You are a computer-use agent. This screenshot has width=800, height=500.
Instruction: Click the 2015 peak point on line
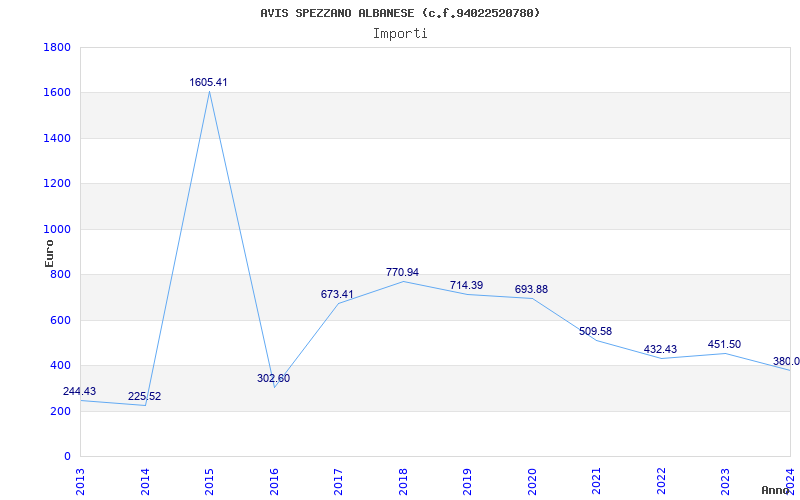(209, 91)
